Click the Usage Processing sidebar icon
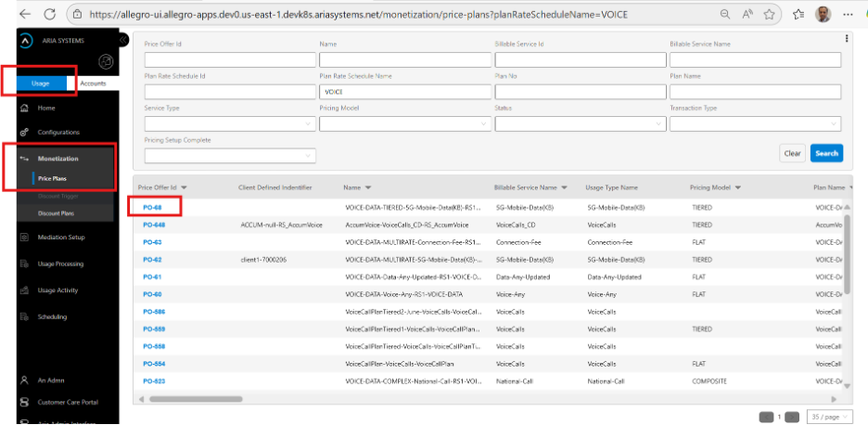 tap(24, 264)
